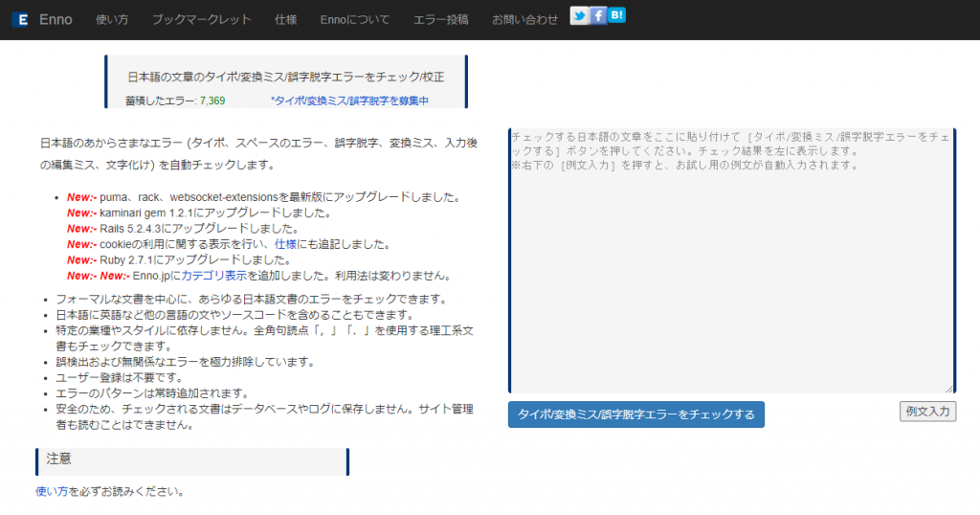This screenshot has width=980, height=515.
Task: Follow the タイポ/変換ミス/誤字脱字を募集中 link
Action: [349, 101]
